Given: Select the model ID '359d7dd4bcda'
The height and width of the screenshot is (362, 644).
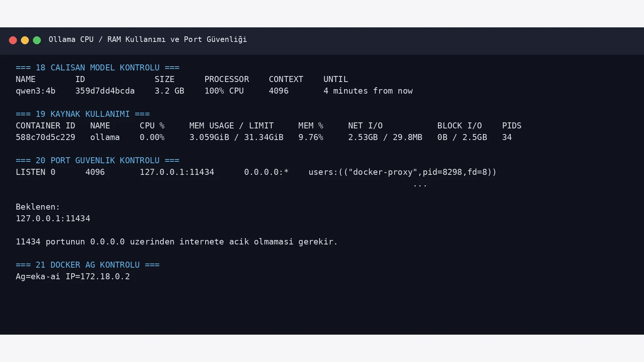Looking at the screenshot, I should coord(105,91).
